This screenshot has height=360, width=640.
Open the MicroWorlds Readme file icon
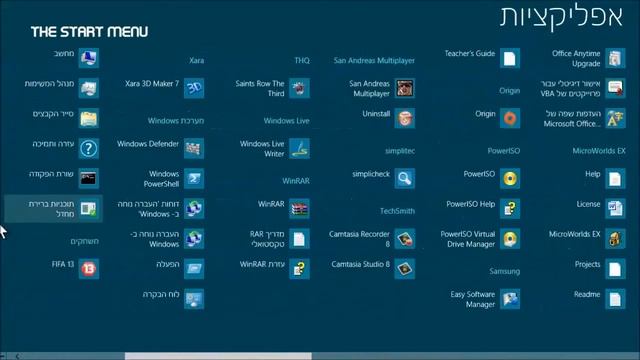click(615, 299)
